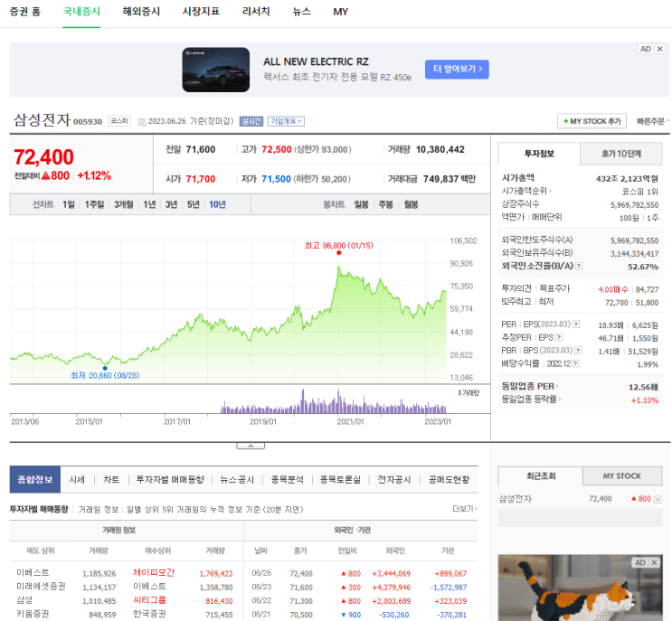Open the Lexus RZ car thumbnail
Viewport: 672px width, 621px height.
(216, 70)
